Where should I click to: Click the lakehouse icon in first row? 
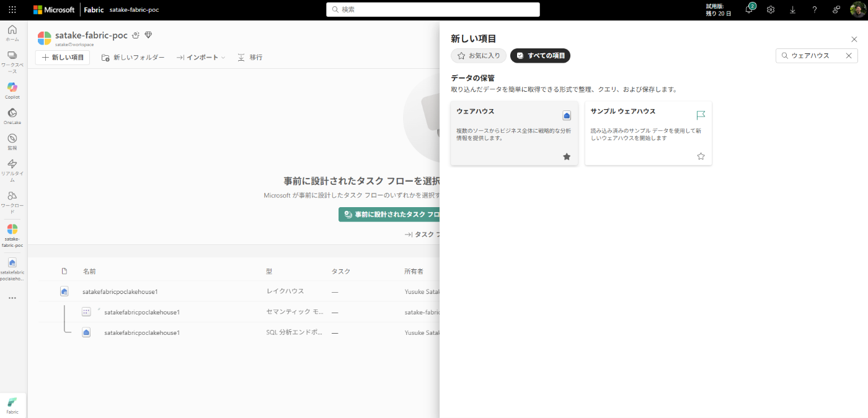[x=64, y=291]
